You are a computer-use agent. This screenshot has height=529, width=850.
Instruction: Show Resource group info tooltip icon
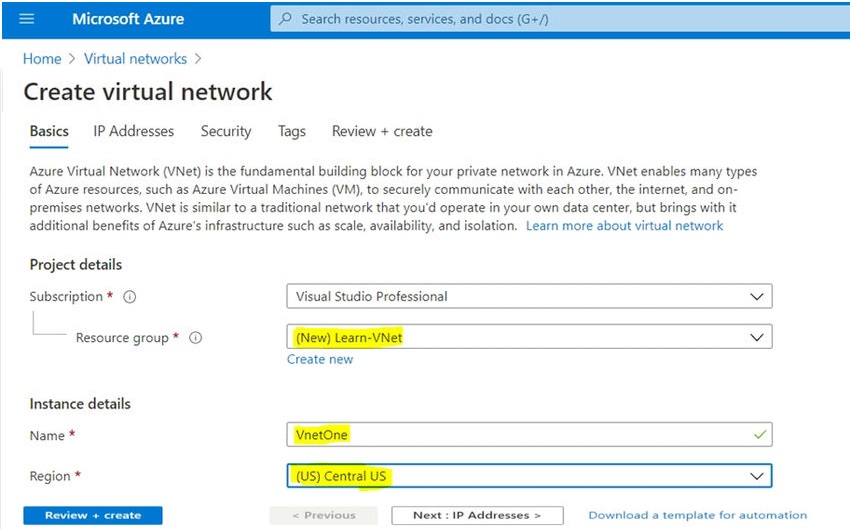(195, 338)
